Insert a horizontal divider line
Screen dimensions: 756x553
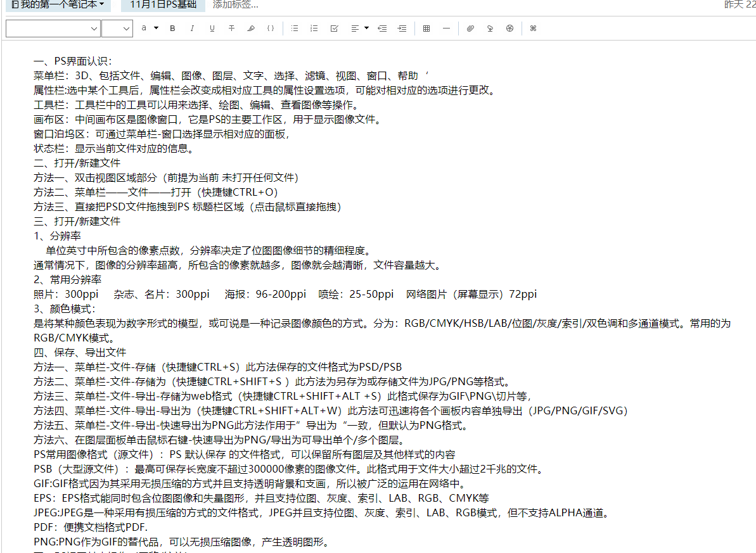(x=446, y=29)
